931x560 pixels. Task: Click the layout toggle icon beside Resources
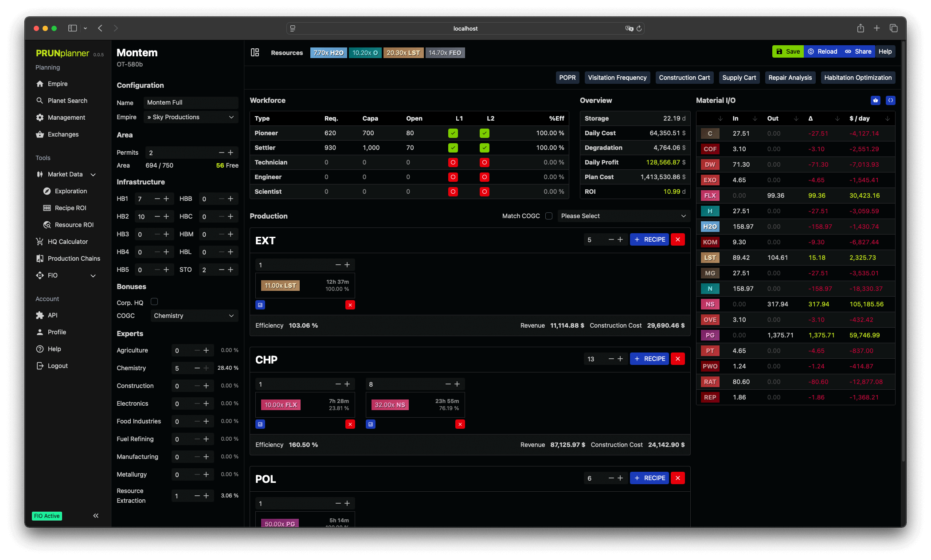tap(255, 53)
